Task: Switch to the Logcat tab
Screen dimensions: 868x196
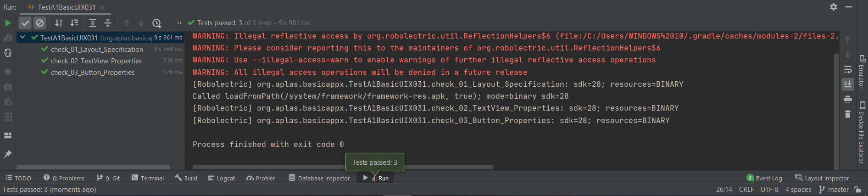Action: click(x=221, y=178)
